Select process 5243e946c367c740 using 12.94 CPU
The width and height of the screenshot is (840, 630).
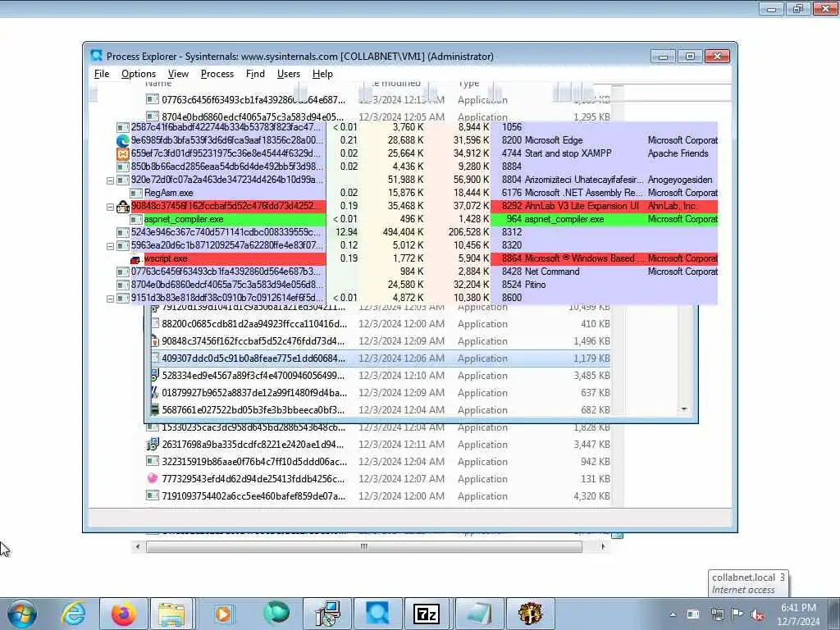point(417,232)
